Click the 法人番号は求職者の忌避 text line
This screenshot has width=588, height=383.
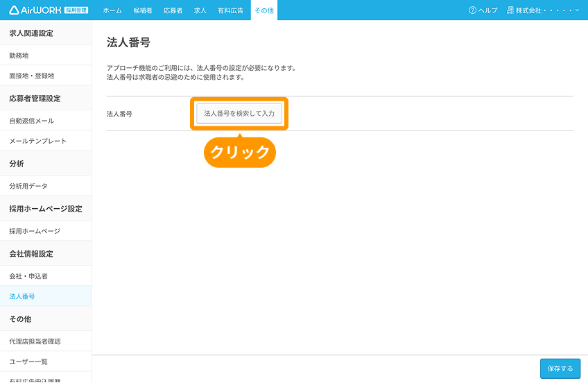pos(175,77)
